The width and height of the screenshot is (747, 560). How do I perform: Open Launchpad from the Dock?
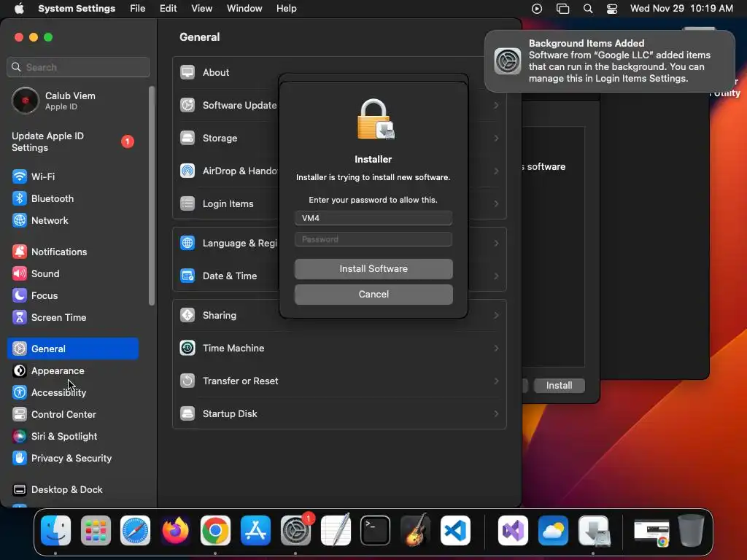coord(96,530)
